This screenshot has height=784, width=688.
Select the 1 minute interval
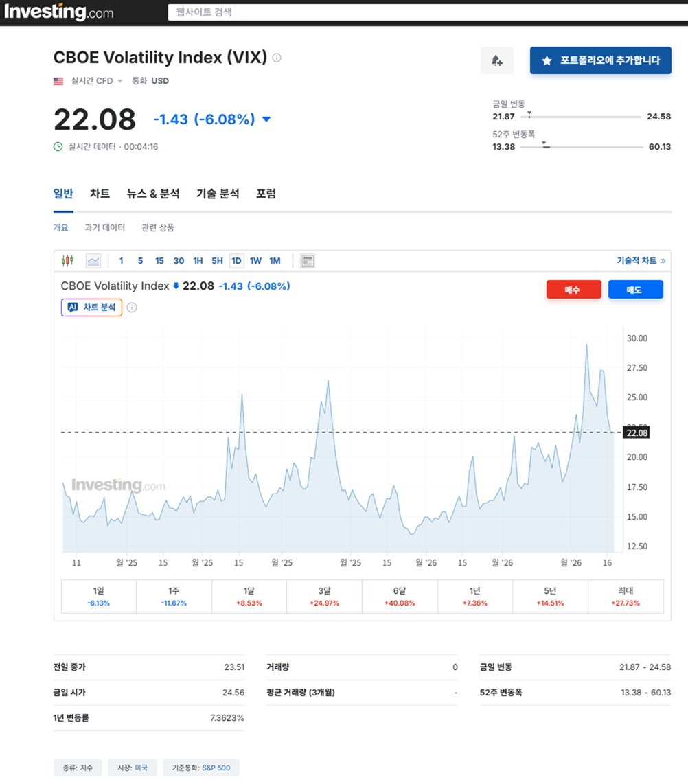tap(121, 260)
